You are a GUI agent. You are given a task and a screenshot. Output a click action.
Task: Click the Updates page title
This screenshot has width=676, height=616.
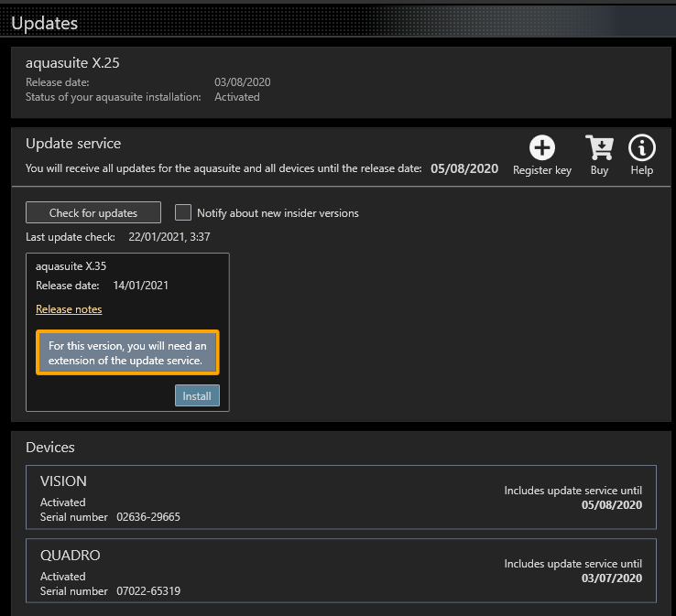(44, 23)
